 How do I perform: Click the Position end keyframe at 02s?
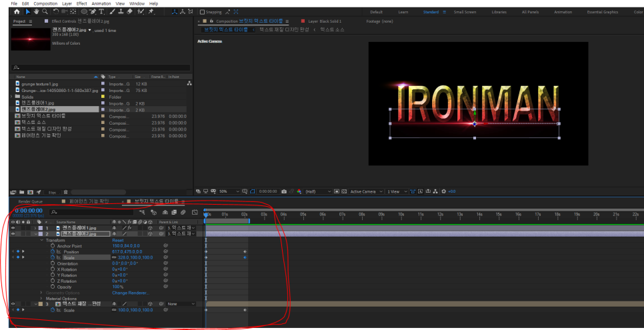(x=245, y=251)
